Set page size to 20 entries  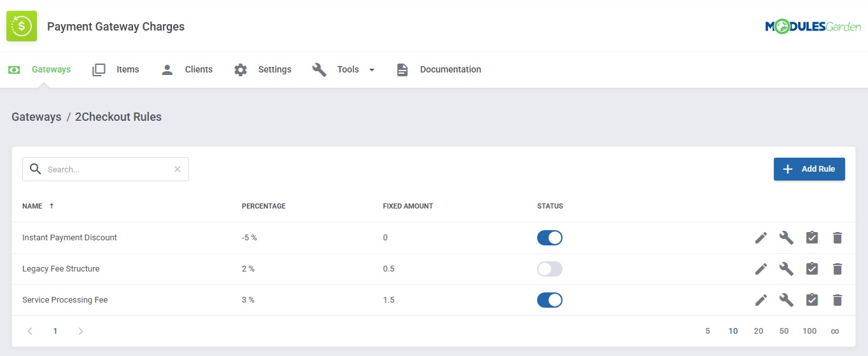pos(759,331)
